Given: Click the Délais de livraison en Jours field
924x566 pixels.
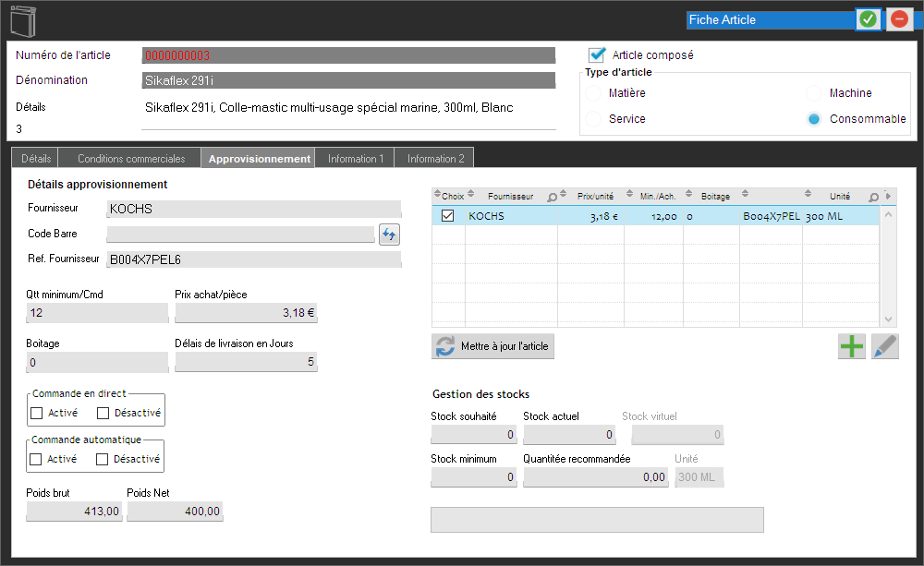Looking at the screenshot, I should (x=246, y=363).
